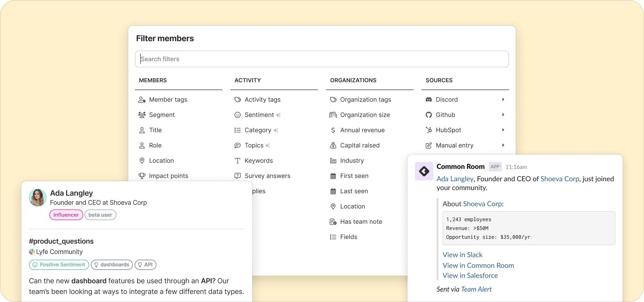Click the Sentiment smiley icon

(x=238, y=115)
